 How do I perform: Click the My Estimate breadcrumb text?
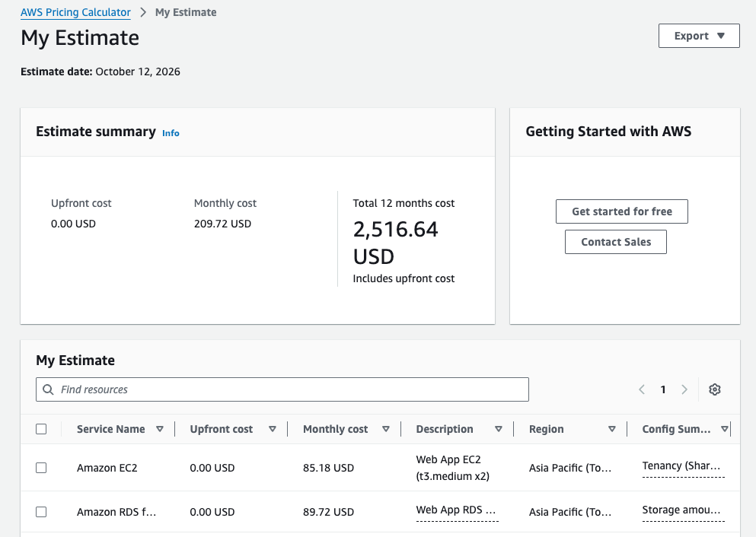pyautogui.click(x=186, y=12)
